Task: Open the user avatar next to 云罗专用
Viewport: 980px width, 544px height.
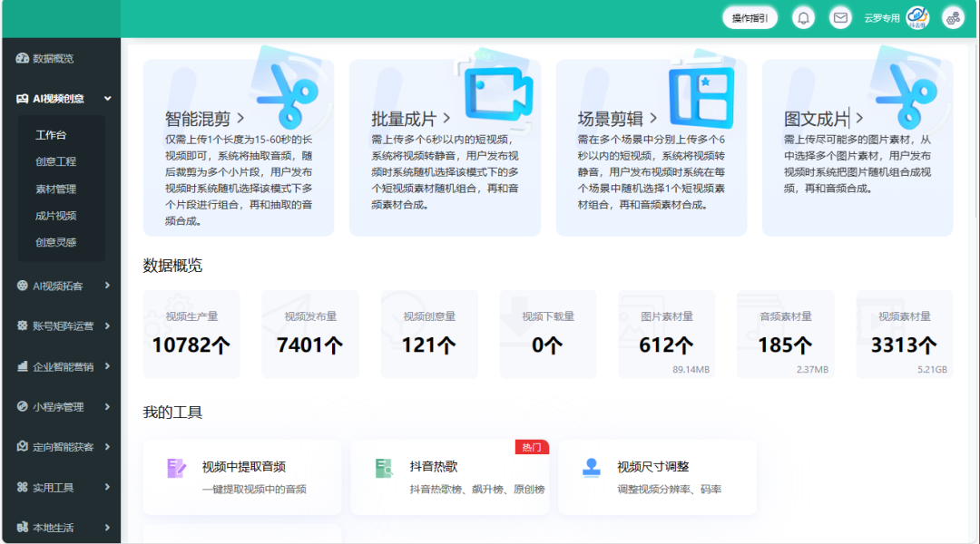Action: click(917, 17)
